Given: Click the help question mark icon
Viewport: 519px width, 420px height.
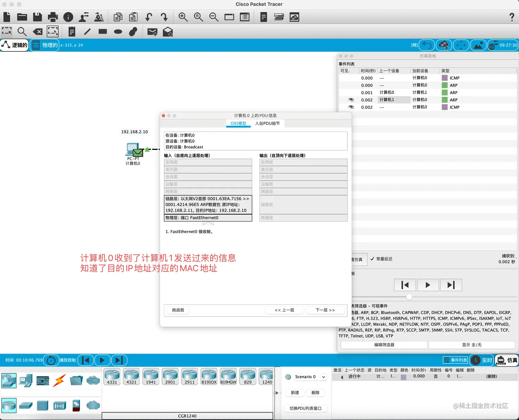Looking at the screenshot, I should (512, 17).
